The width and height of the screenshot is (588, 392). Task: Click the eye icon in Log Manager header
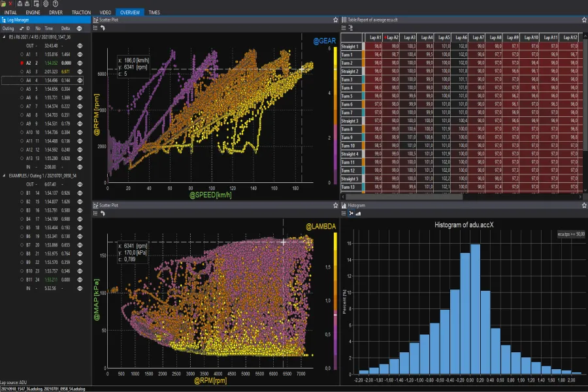click(80, 29)
